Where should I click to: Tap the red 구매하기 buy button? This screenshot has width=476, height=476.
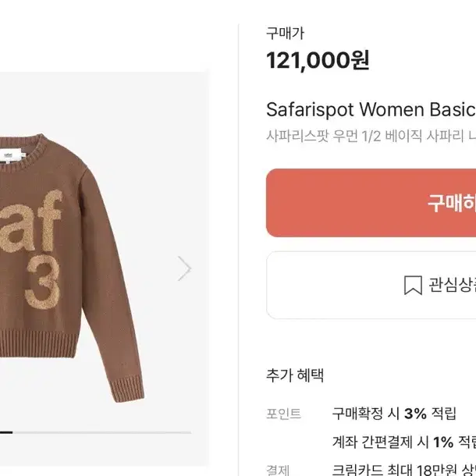[x=371, y=203]
